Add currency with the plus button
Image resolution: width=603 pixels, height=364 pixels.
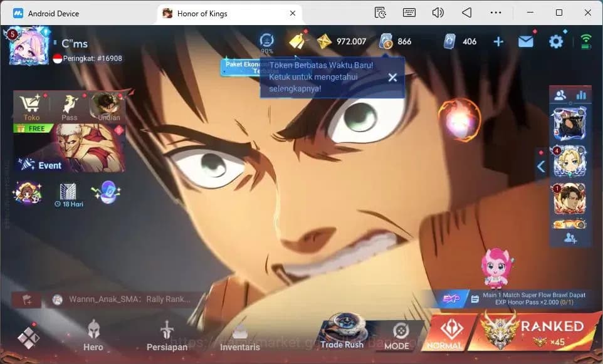[x=498, y=41]
